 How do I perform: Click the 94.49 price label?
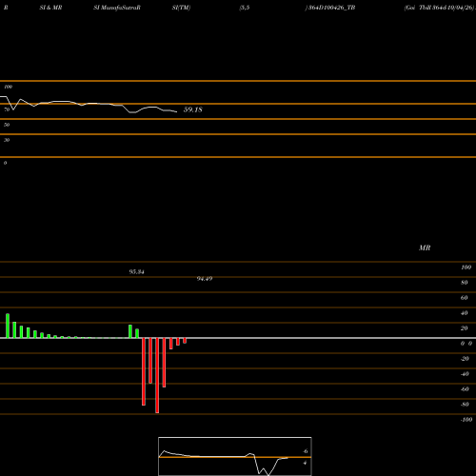[205, 279]
